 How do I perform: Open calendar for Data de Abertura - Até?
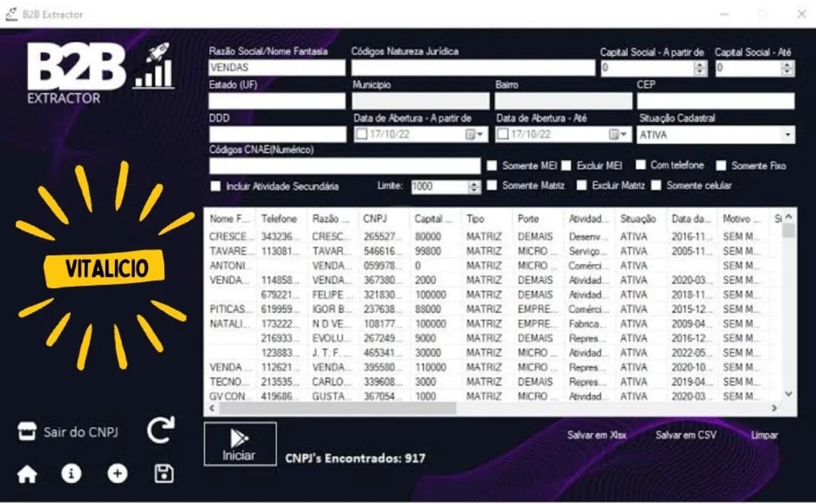click(x=618, y=134)
